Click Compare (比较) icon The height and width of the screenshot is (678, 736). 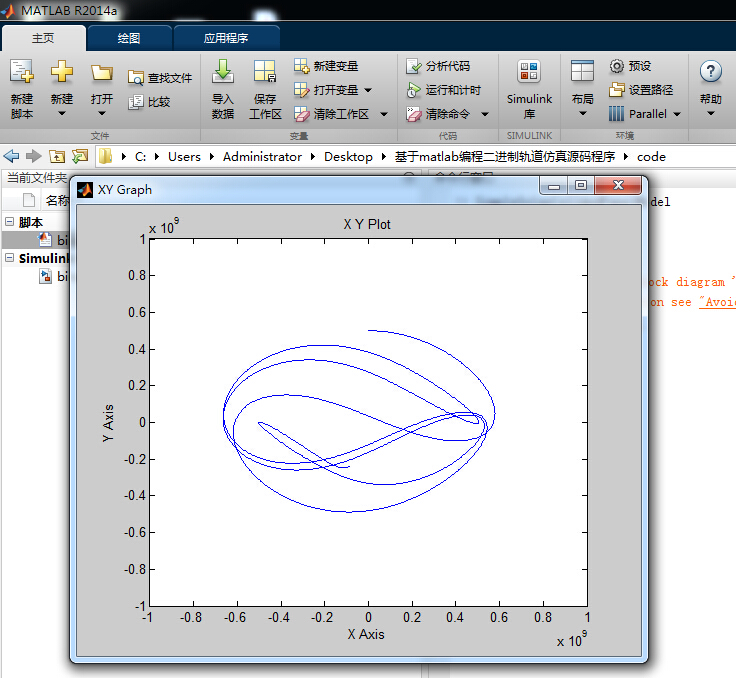tap(136, 102)
